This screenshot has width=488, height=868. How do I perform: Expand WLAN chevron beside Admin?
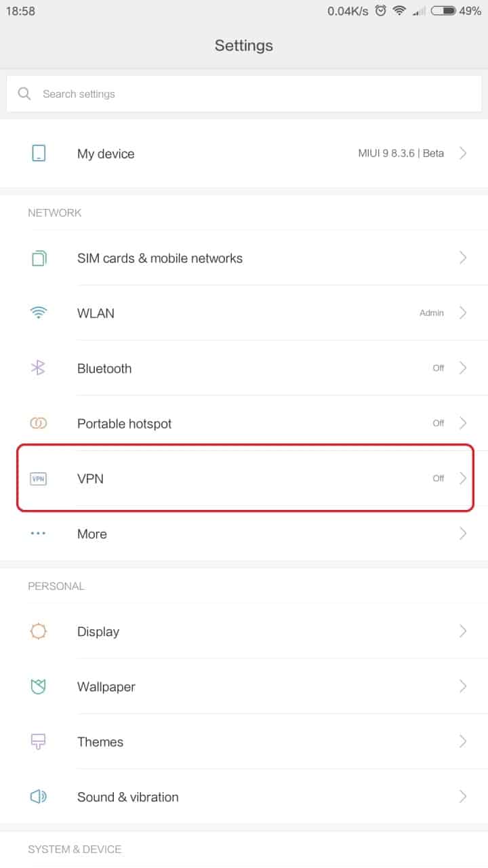click(463, 313)
